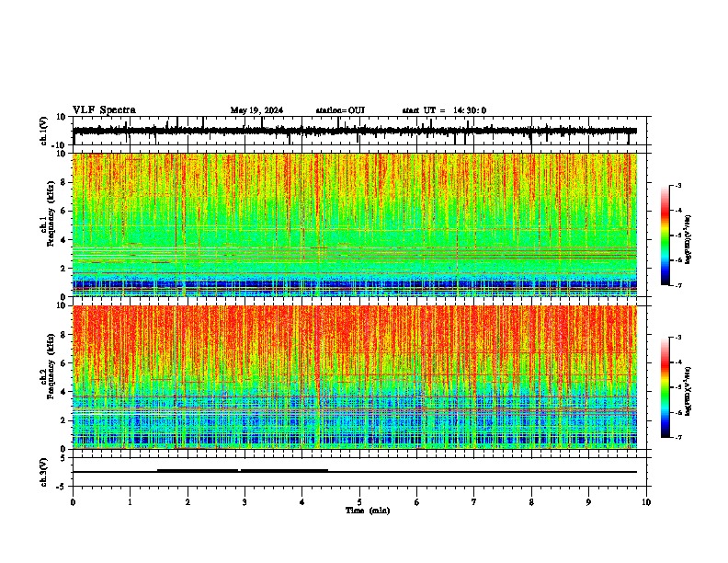Click tick label 9 on the Time axis

coord(588,502)
